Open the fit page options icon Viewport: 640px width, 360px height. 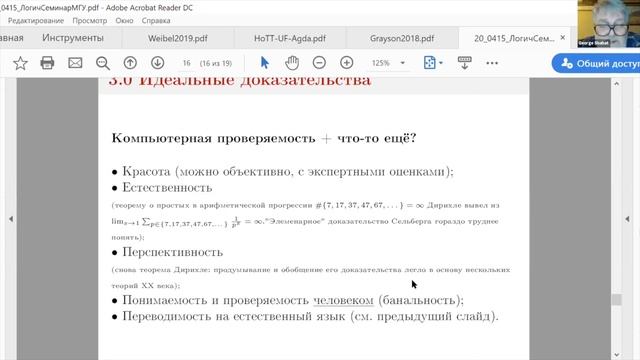[430, 63]
